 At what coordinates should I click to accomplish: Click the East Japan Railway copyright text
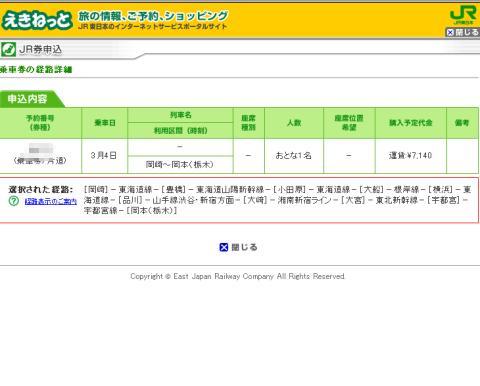click(x=238, y=276)
